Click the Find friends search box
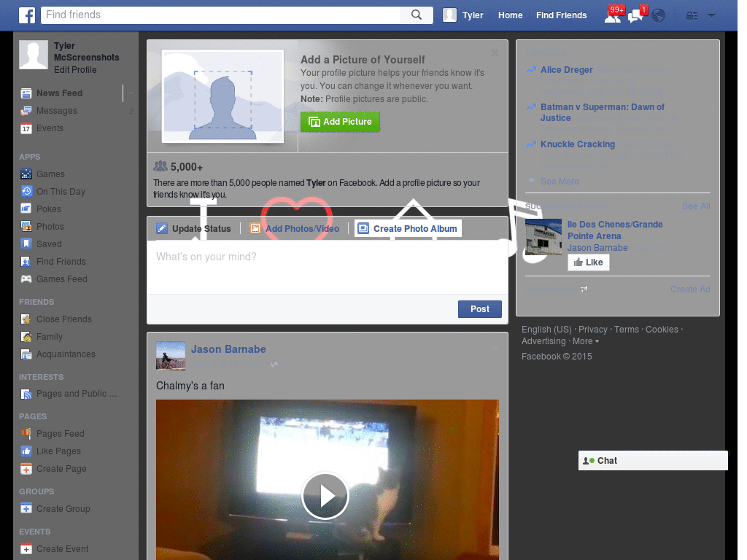 (220, 15)
